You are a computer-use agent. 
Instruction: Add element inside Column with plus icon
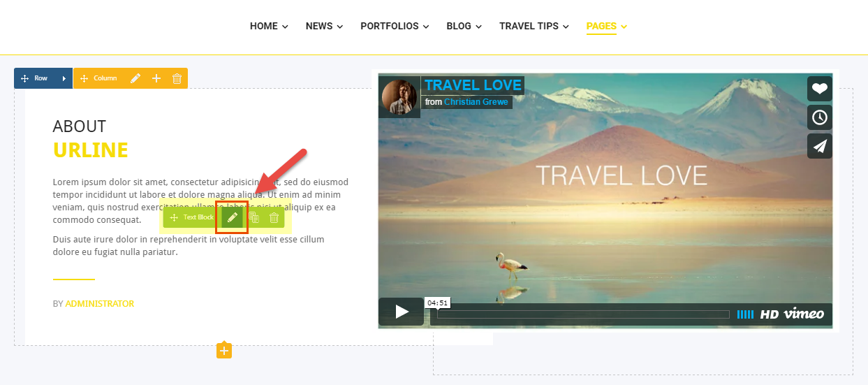(156, 78)
